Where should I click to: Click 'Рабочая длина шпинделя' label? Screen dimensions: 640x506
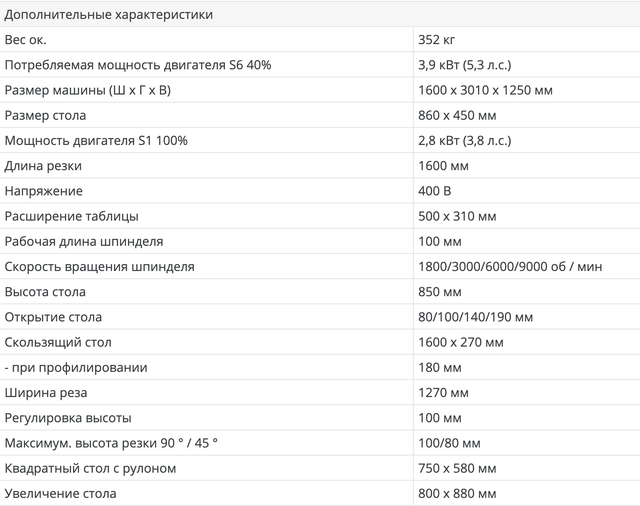[x=84, y=242]
